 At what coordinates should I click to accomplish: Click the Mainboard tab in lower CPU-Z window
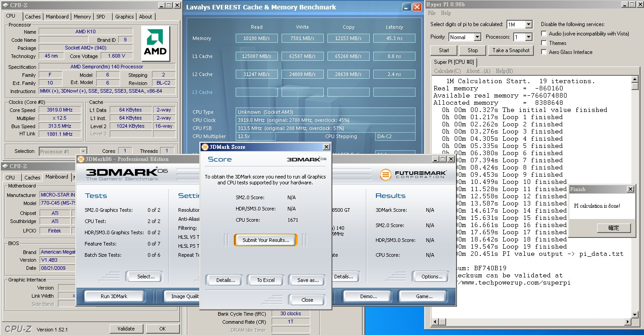pos(57,177)
